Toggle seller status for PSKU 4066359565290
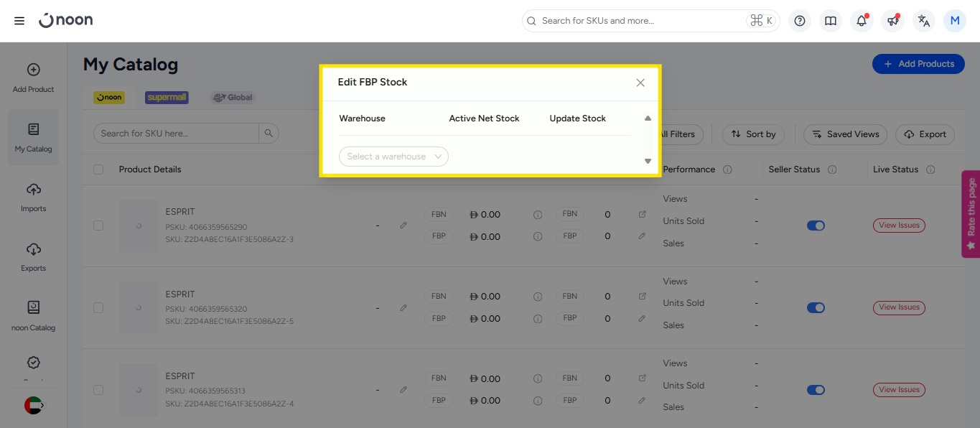Image resolution: width=980 pixels, height=428 pixels. pos(816,225)
